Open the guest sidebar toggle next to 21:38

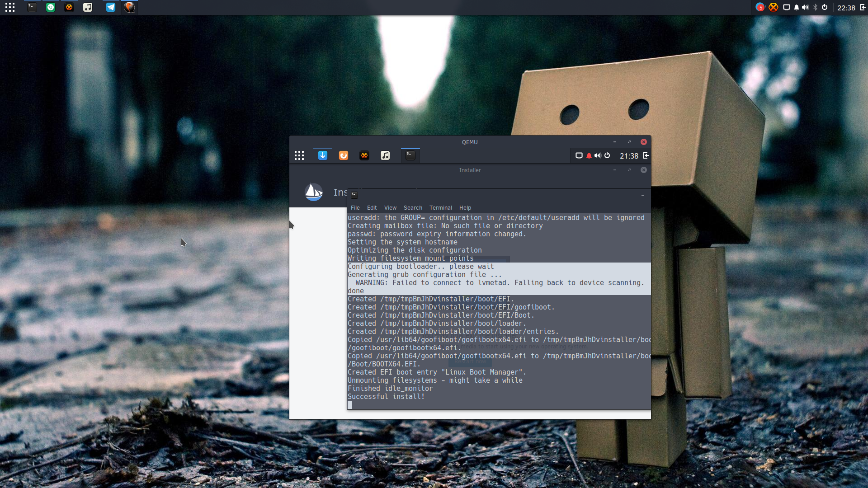pos(646,155)
